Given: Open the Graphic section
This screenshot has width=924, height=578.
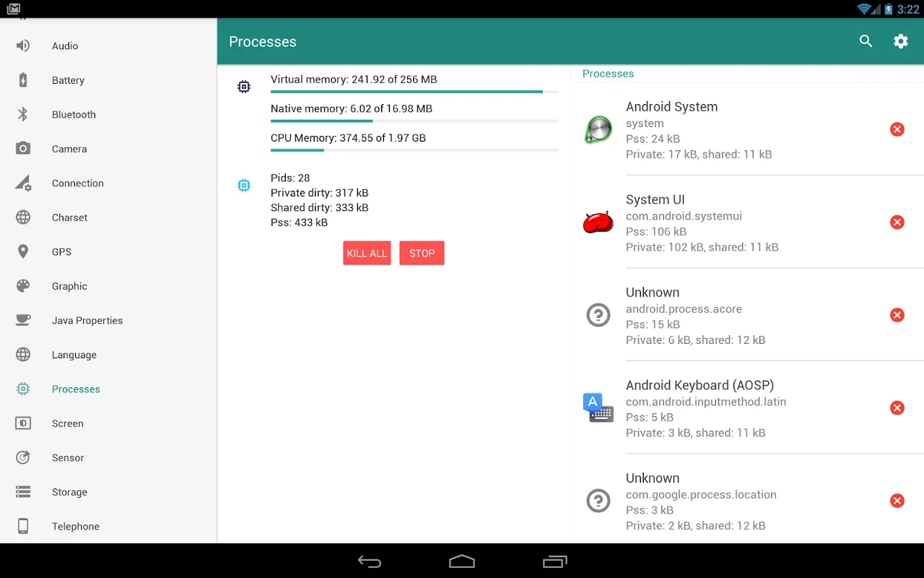Looking at the screenshot, I should (108, 286).
